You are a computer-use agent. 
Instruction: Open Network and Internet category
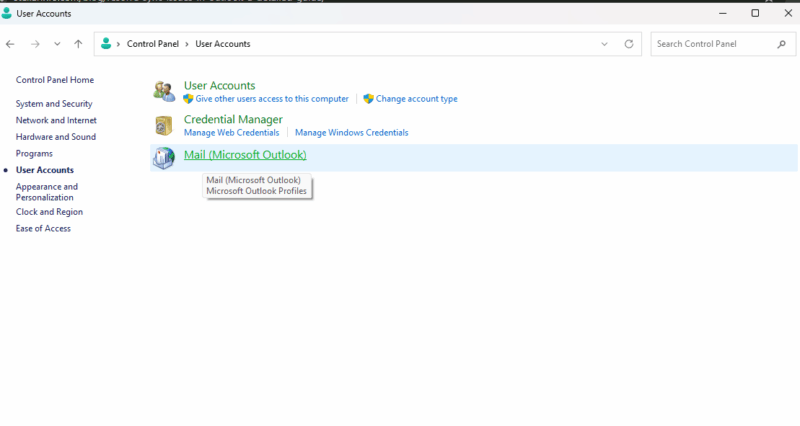[55, 120]
